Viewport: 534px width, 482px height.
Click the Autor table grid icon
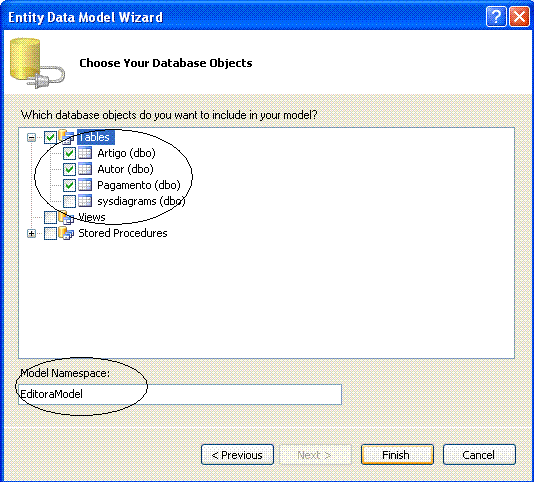pyautogui.click(x=85, y=169)
